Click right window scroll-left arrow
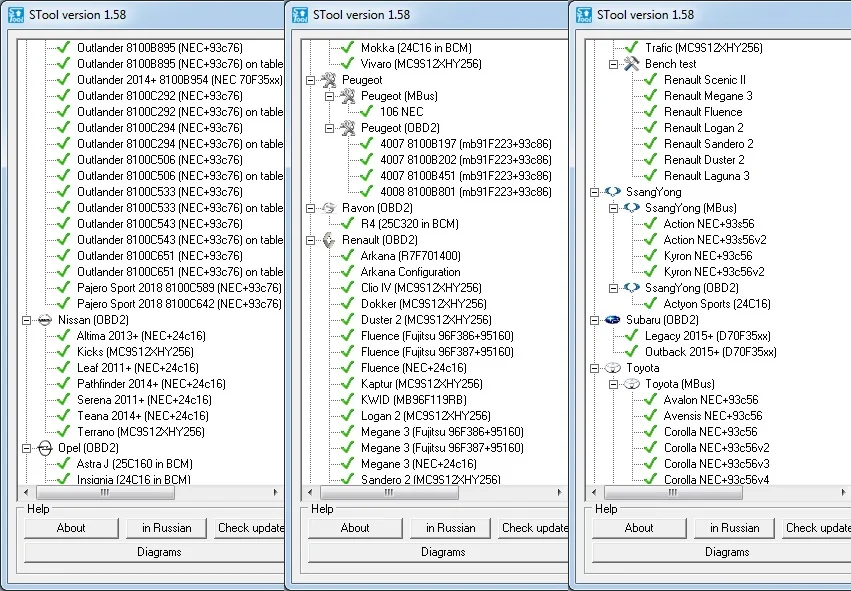Viewport: 851px width, 591px height. pyautogui.click(x=594, y=492)
